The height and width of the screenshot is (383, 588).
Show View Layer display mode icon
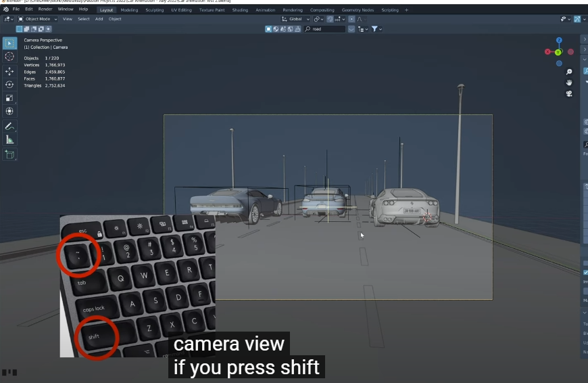[x=268, y=29]
